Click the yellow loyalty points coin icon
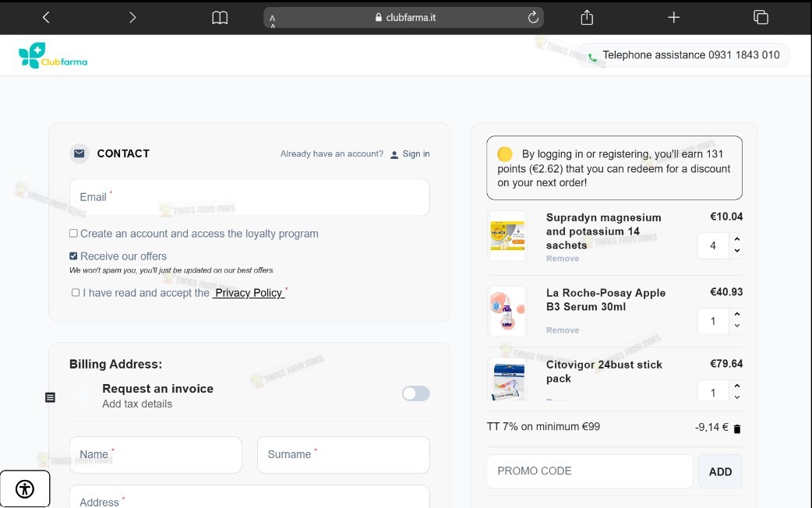Viewport: 812px width, 508px height. click(x=505, y=153)
